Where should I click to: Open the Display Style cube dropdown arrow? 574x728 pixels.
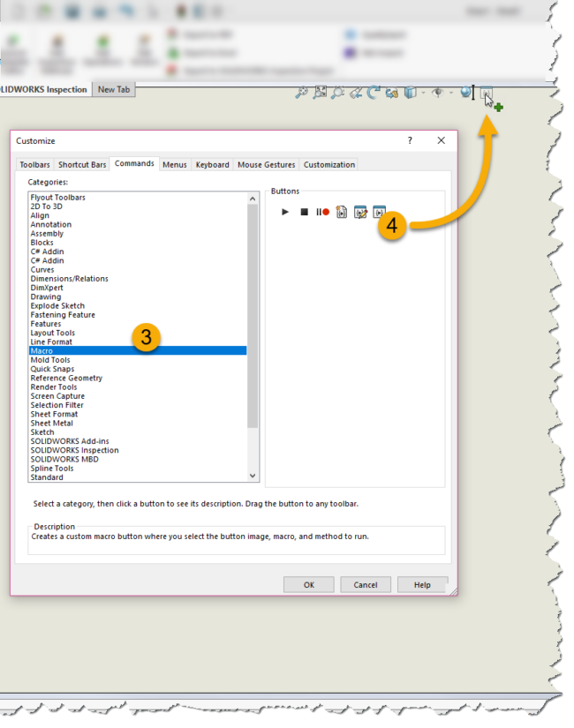click(x=423, y=93)
